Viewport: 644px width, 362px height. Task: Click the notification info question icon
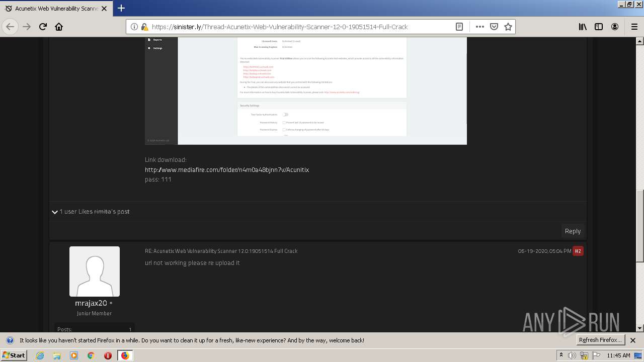pyautogui.click(x=10, y=340)
